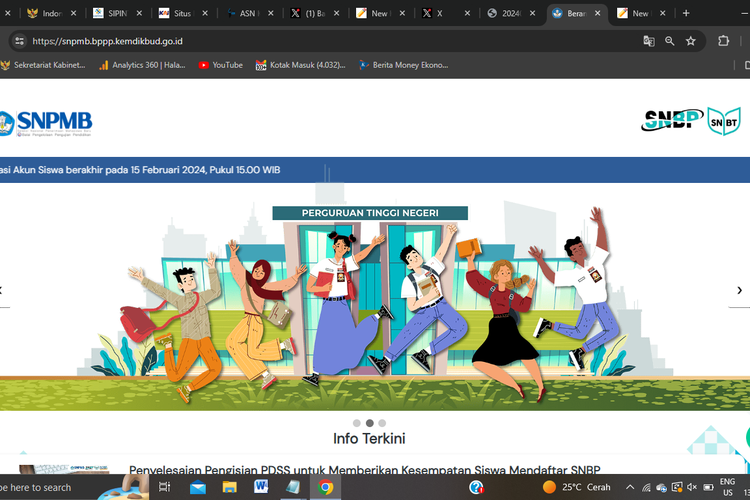Open the YouTube bookmark
750x500 pixels.
(x=220, y=65)
